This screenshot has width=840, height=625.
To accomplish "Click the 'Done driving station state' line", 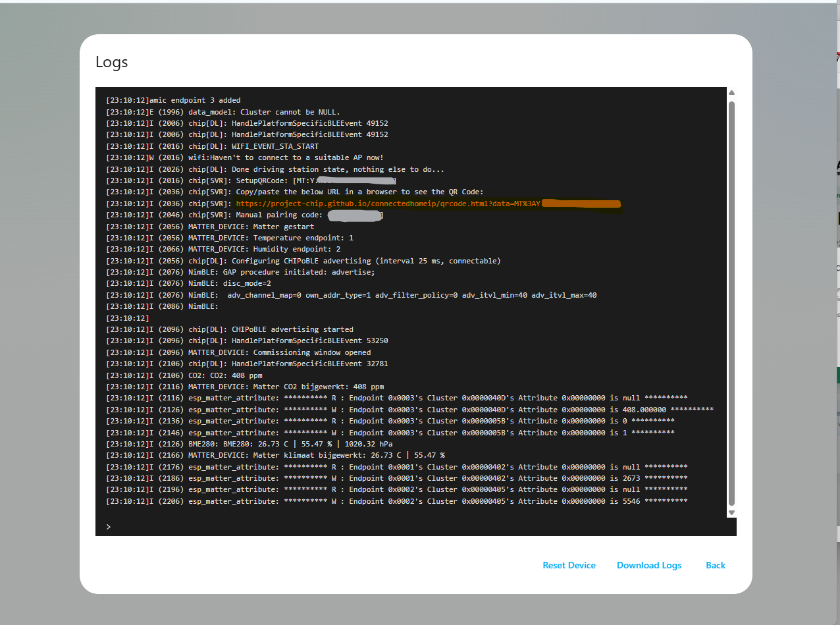I will (x=275, y=169).
